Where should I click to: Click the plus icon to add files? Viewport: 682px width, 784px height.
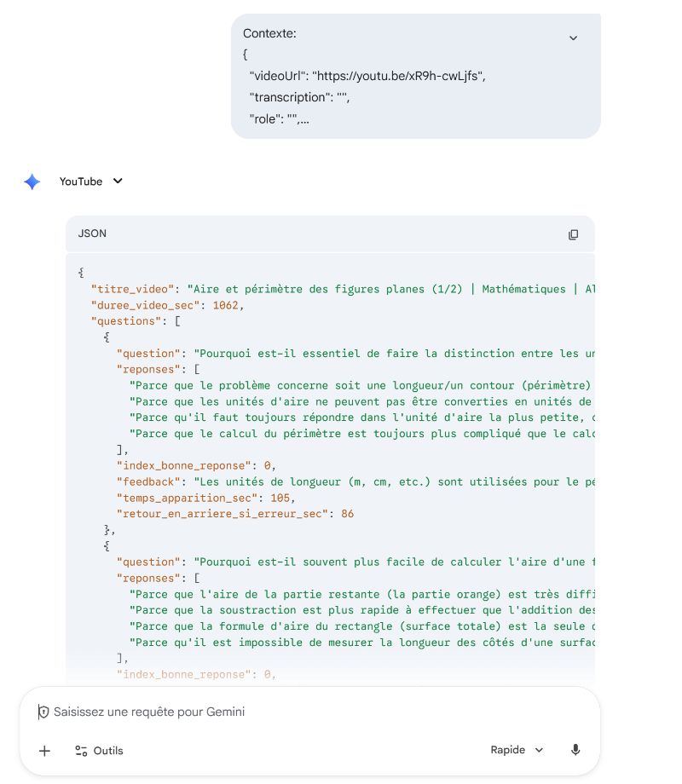point(45,751)
